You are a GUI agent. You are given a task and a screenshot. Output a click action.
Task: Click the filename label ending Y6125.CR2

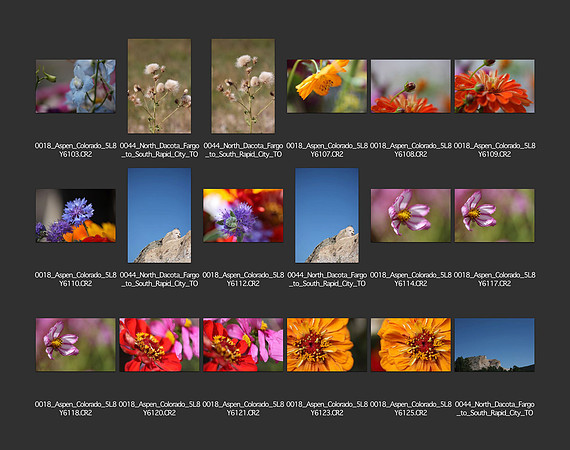411,409
